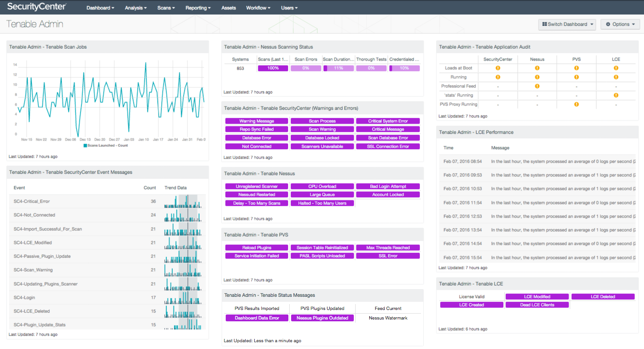Screen dimensions: 644x349
Task: Click PVS Loads at Boot warning icon
Action: click(x=576, y=68)
